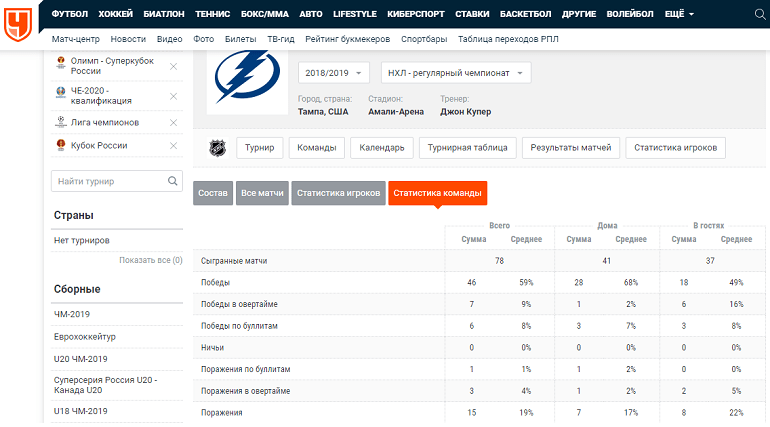770x427 pixels.
Task: Open U18 ЧМ-2019 tournament
Action: (x=81, y=411)
